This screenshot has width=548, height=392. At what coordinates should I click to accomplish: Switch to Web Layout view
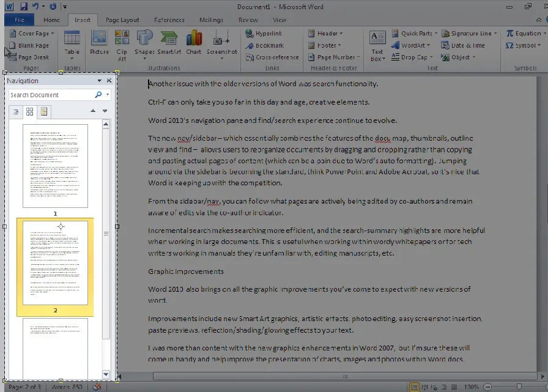434,386
